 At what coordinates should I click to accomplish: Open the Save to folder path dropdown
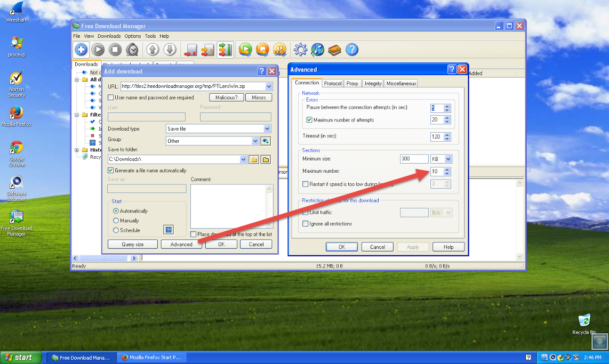pyautogui.click(x=243, y=159)
